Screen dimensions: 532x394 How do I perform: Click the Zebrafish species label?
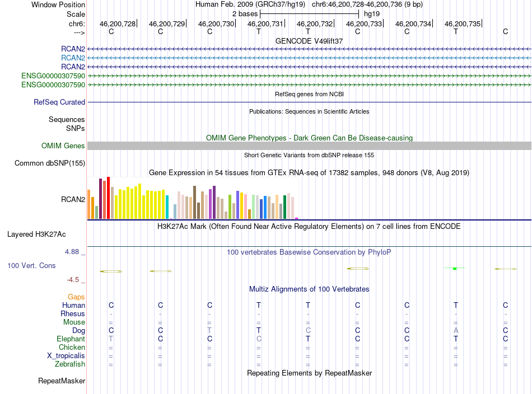point(69,364)
